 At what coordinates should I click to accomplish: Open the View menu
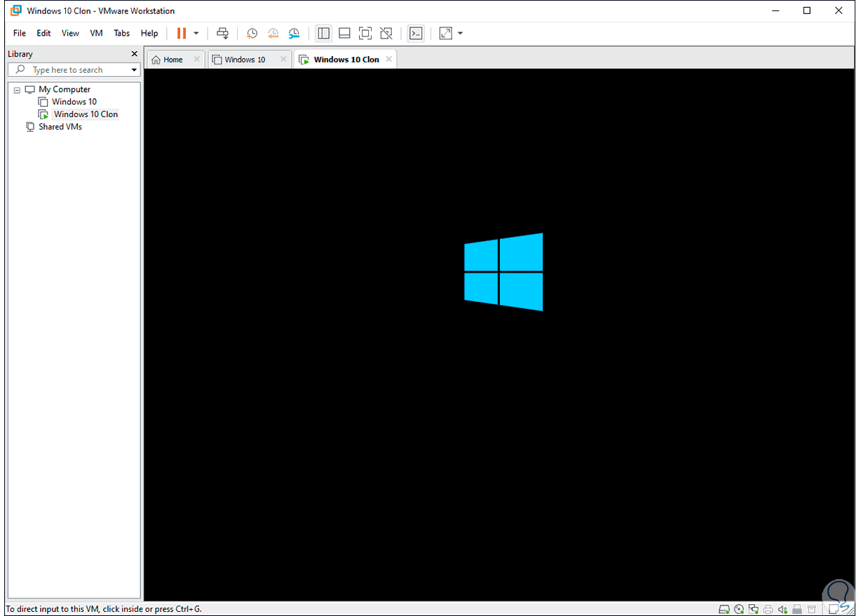point(70,33)
